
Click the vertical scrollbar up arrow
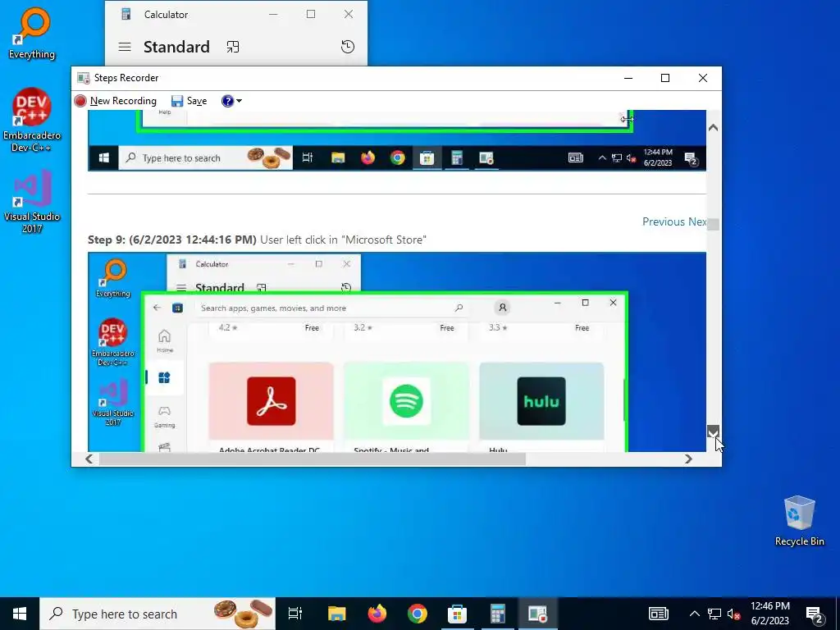pos(713,127)
